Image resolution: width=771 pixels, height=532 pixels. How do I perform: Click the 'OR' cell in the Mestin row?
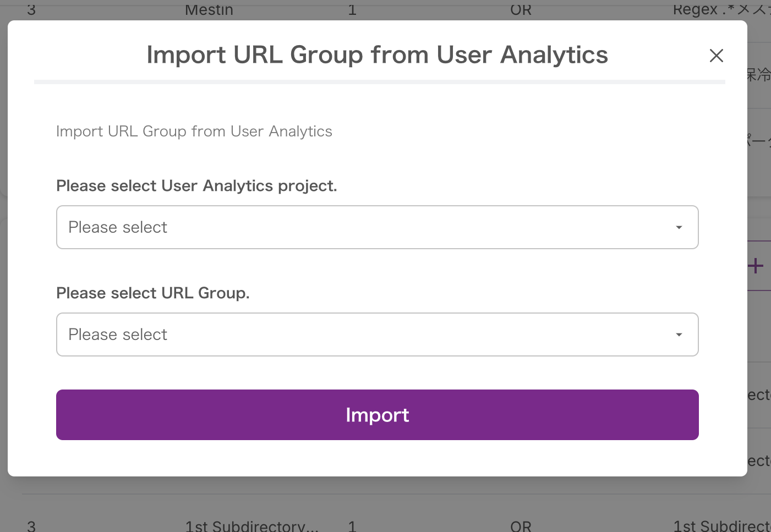tap(521, 9)
